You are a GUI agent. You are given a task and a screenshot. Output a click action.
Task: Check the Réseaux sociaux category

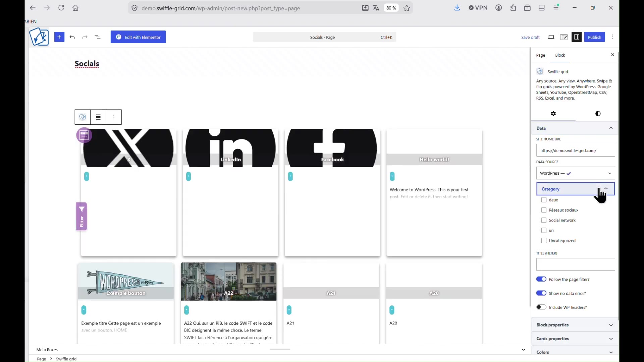[544, 210]
